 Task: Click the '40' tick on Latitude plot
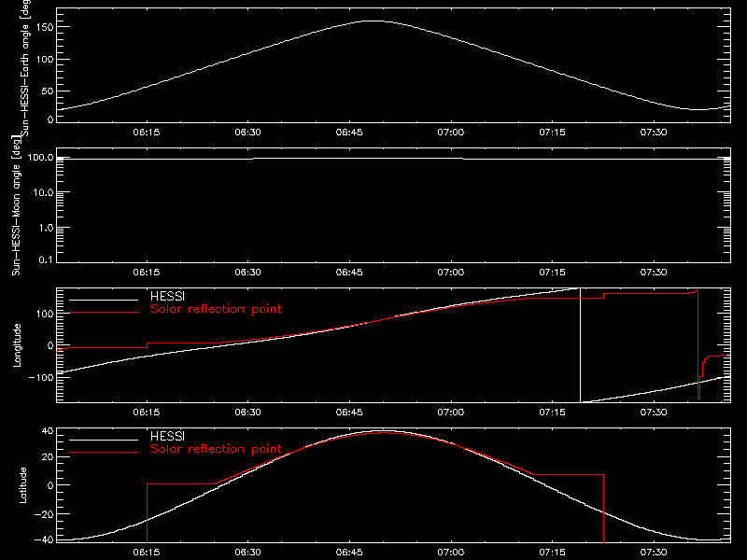48,431
